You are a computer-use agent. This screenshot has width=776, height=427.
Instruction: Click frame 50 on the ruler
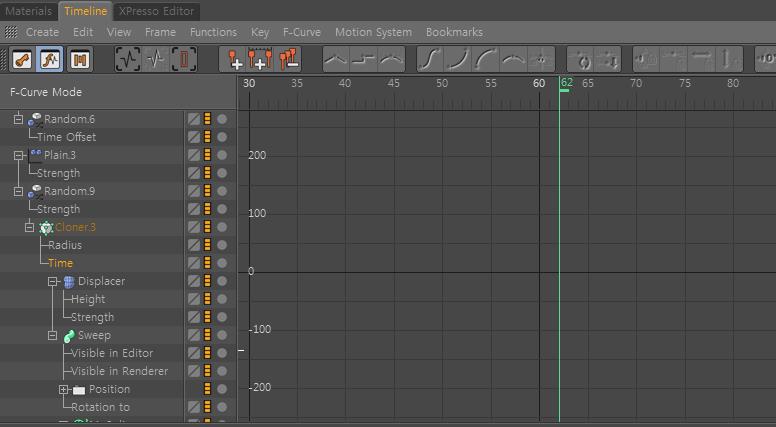point(442,84)
